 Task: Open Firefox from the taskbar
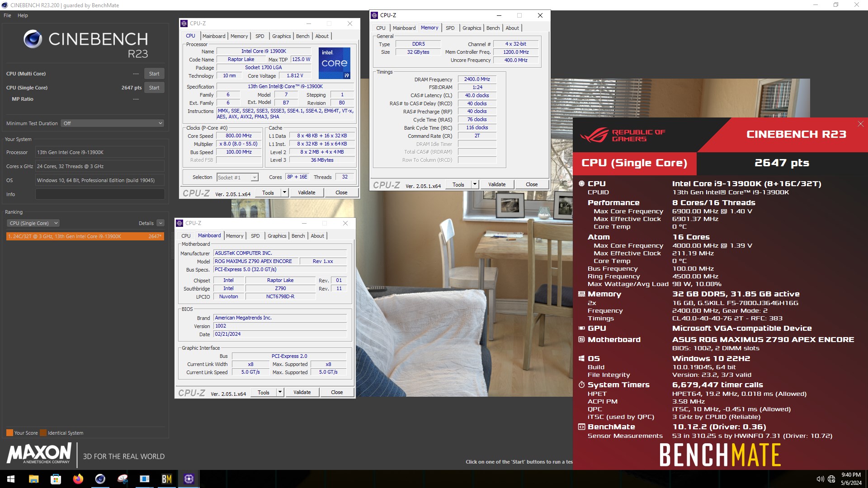(x=78, y=479)
